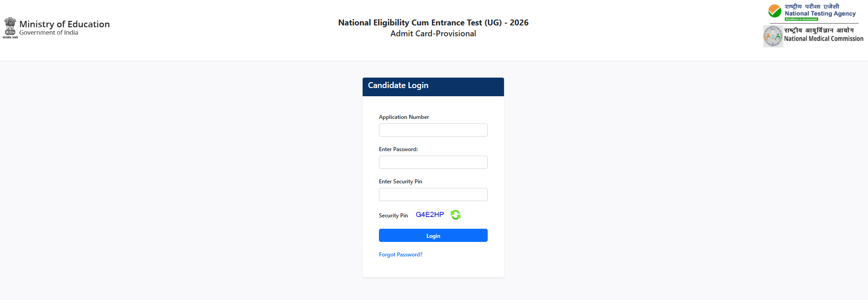Select the Enter Security Pin text box

click(433, 195)
